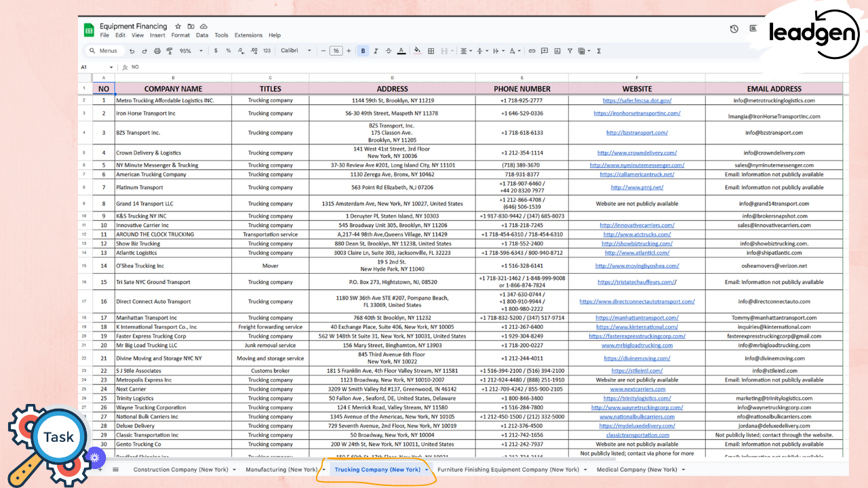Viewport: 868px width, 488px height.
Task: Toggle italic formatting
Action: click(376, 51)
